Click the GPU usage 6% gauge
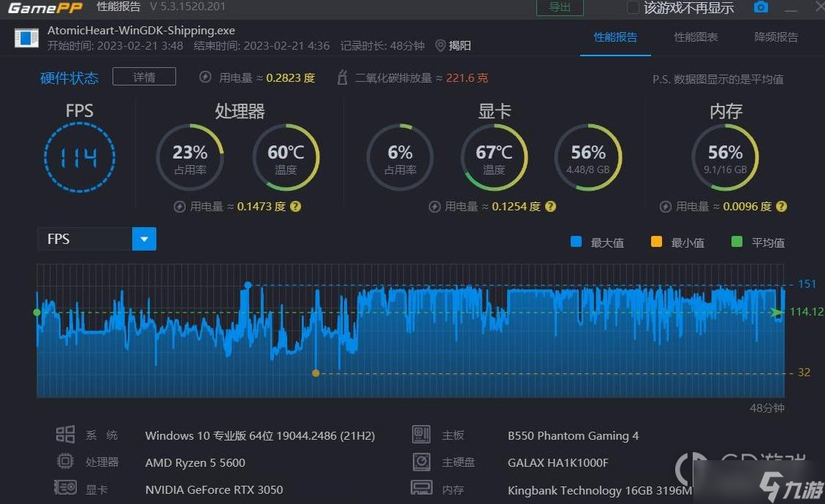Image resolution: width=825 pixels, height=504 pixels. [x=400, y=157]
